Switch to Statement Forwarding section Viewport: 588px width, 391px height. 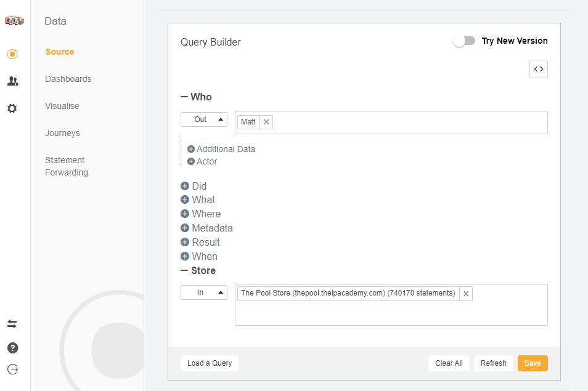tap(64, 166)
